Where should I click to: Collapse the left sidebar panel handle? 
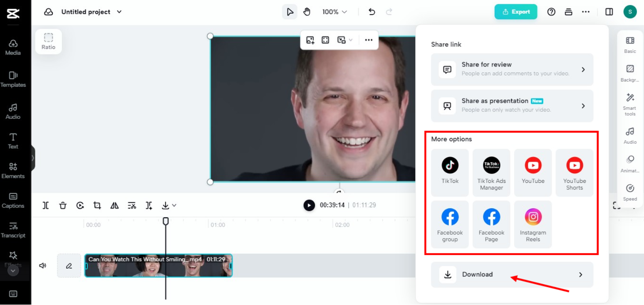pos(33,158)
